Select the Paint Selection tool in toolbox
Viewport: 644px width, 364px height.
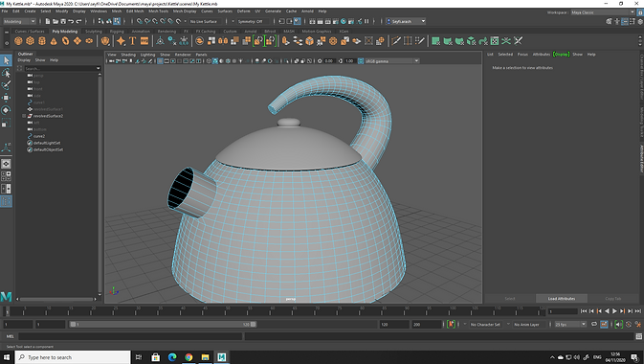[x=6, y=85]
